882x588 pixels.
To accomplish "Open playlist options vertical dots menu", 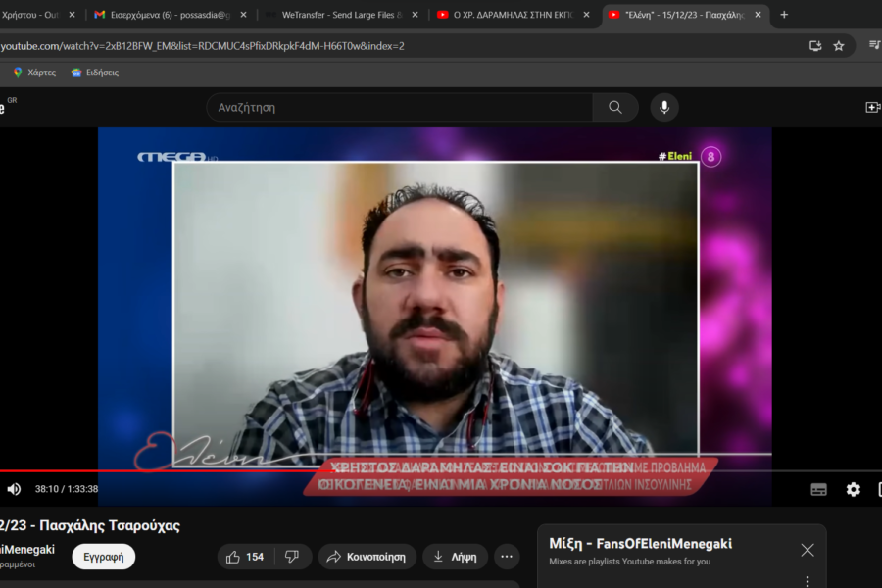I will tap(807, 581).
